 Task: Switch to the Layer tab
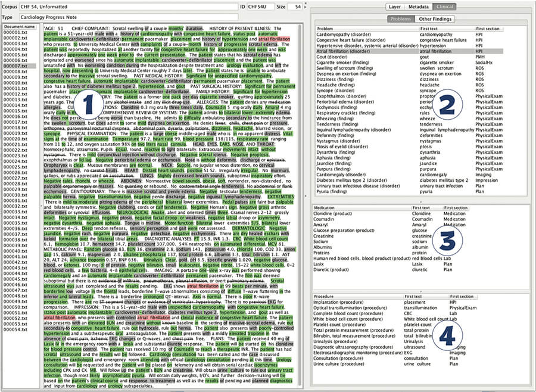tap(395, 7)
